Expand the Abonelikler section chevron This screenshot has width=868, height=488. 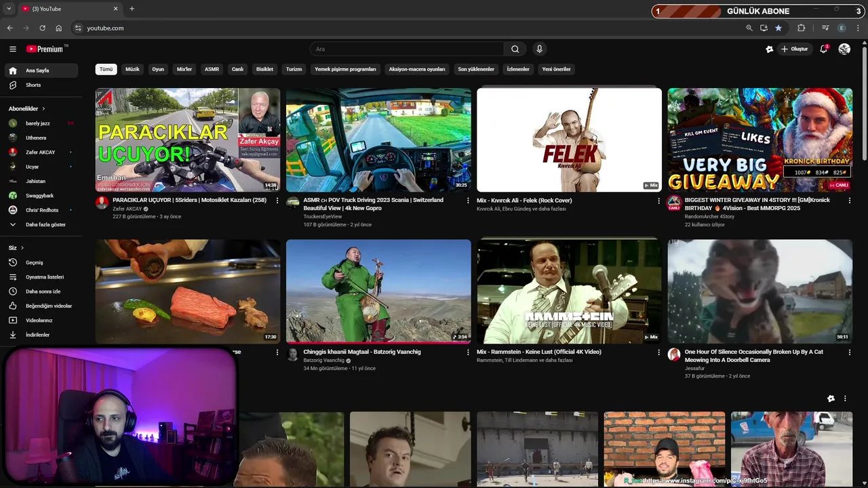43,108
